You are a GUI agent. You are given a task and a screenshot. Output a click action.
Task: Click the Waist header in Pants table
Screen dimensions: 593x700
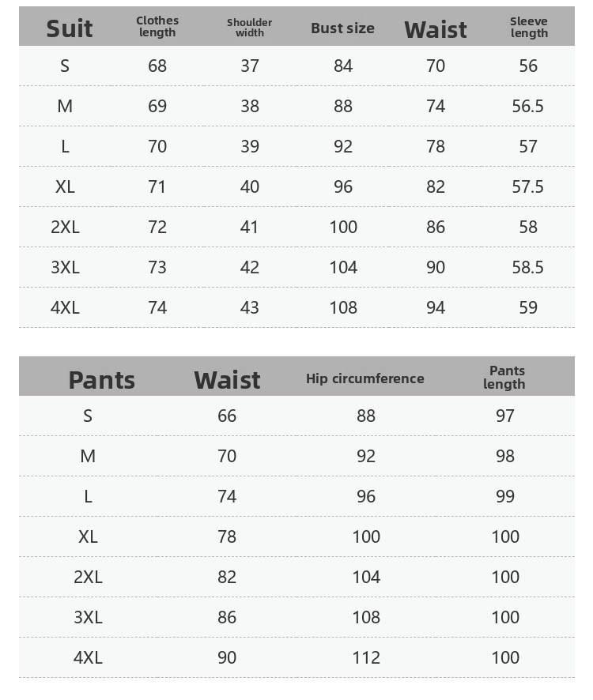[227, 379]
